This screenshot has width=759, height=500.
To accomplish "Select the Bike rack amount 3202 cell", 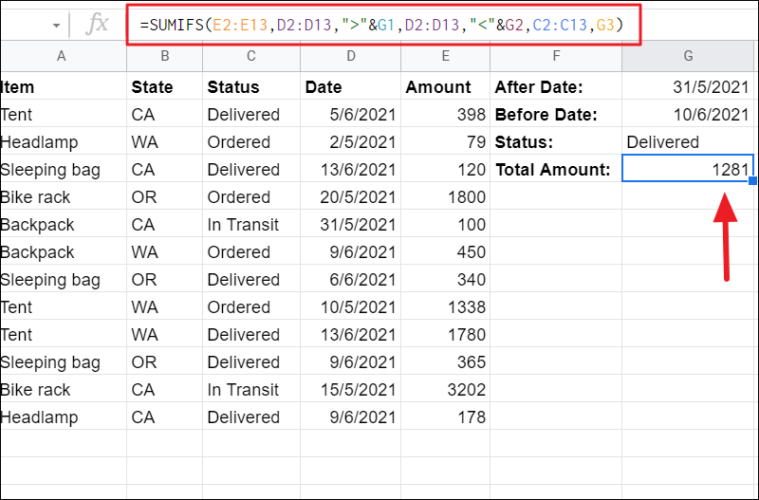I will 445,389.
